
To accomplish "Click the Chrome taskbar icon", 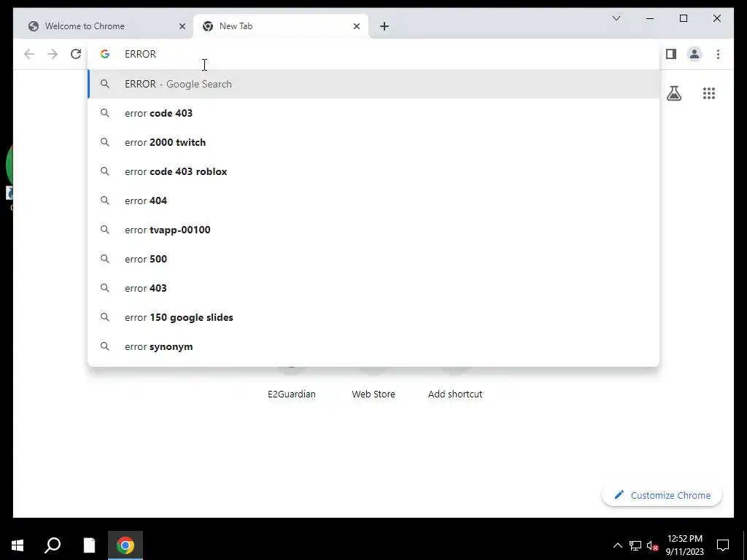I will click(125, 545).
